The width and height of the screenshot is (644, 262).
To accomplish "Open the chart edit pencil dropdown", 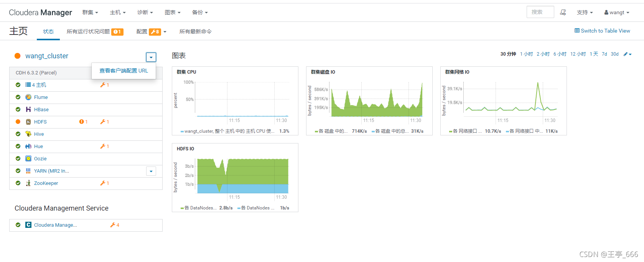I will click(x=628, y=54).
